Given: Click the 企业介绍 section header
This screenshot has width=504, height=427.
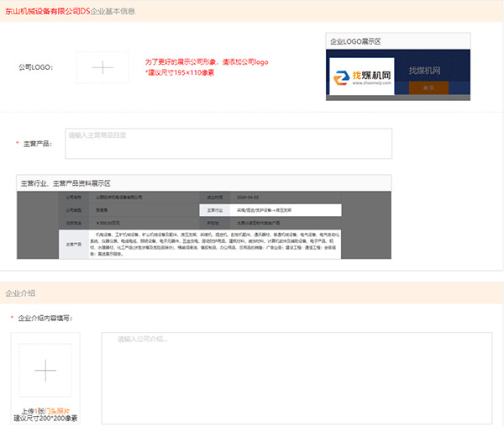Looking at the screenshot, I should [x=21, y=294].
